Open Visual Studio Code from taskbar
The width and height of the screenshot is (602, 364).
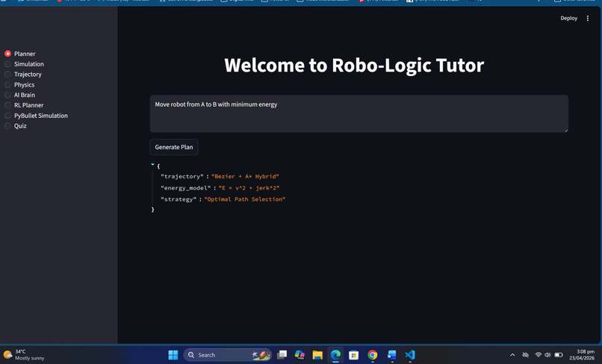point(409,355)
